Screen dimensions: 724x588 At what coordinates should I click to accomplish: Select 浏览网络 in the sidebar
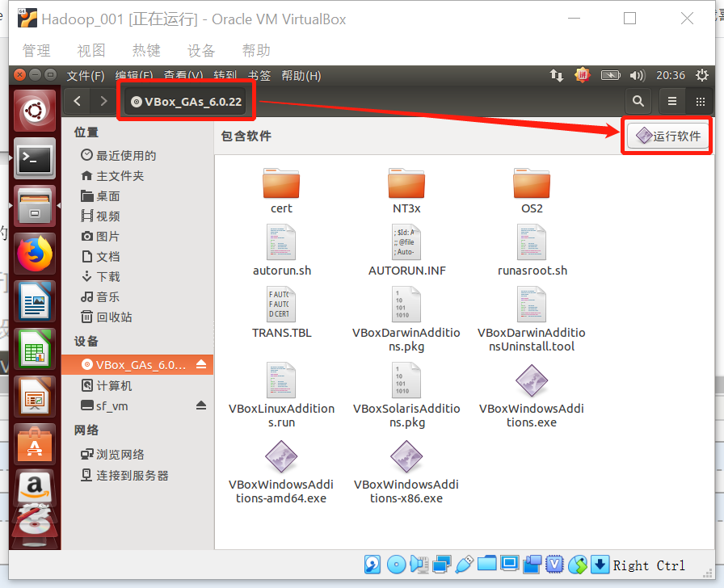(112, 455)
